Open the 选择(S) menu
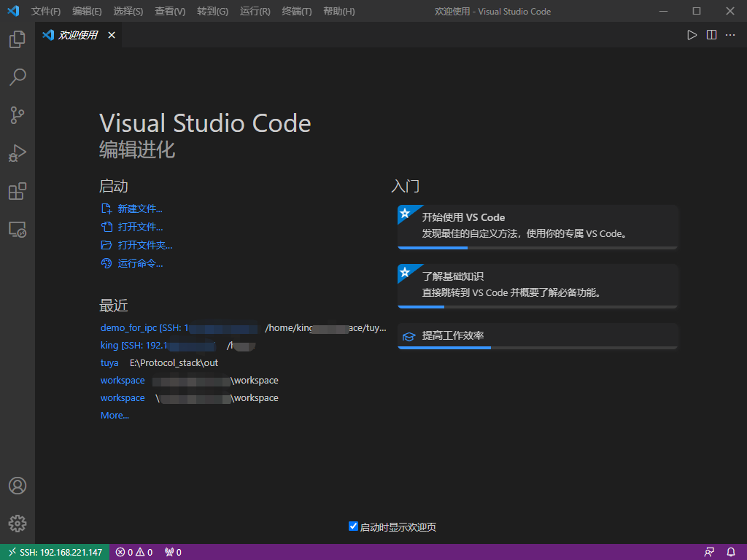 click(128, 11)
